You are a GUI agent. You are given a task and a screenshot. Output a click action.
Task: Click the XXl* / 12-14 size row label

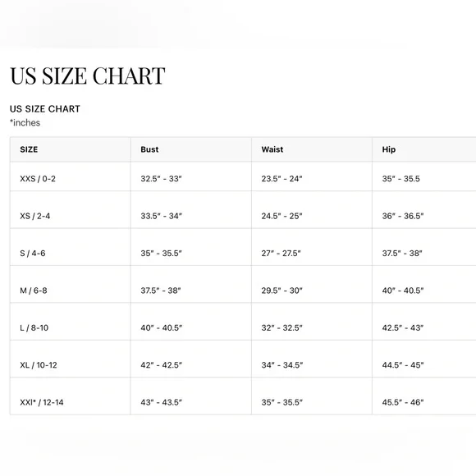pos(42,402)
